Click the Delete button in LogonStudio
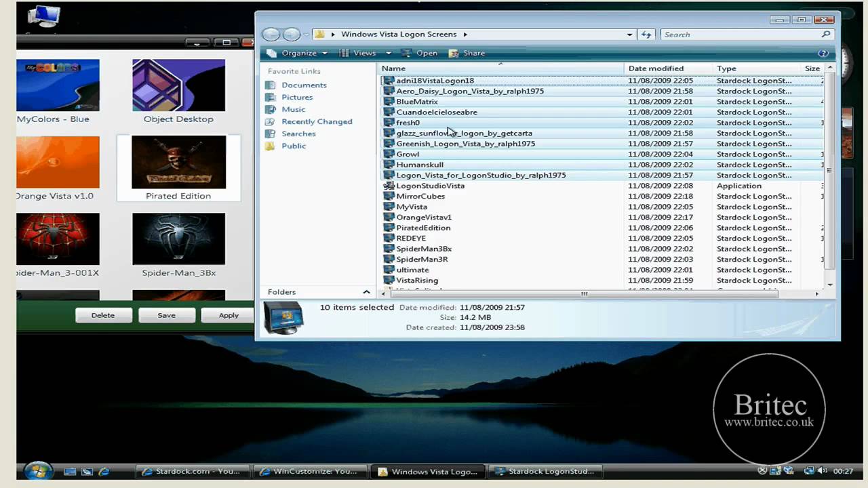 pos(103,315)
